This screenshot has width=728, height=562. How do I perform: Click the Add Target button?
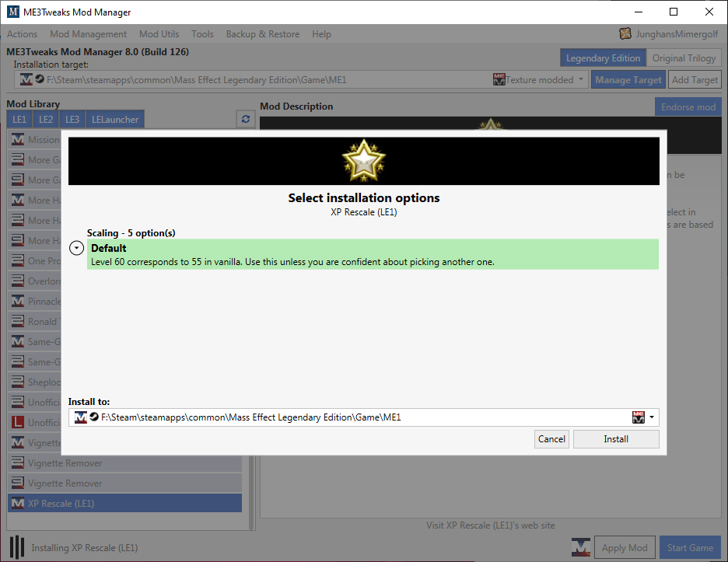pyautogui.click(x=695, y=80)
